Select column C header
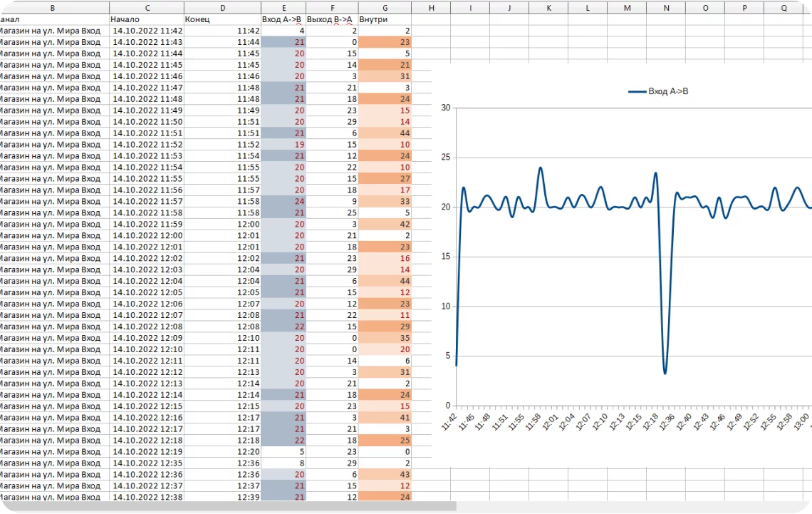Screen dimensions: 812x514 [x=147, y=8]
